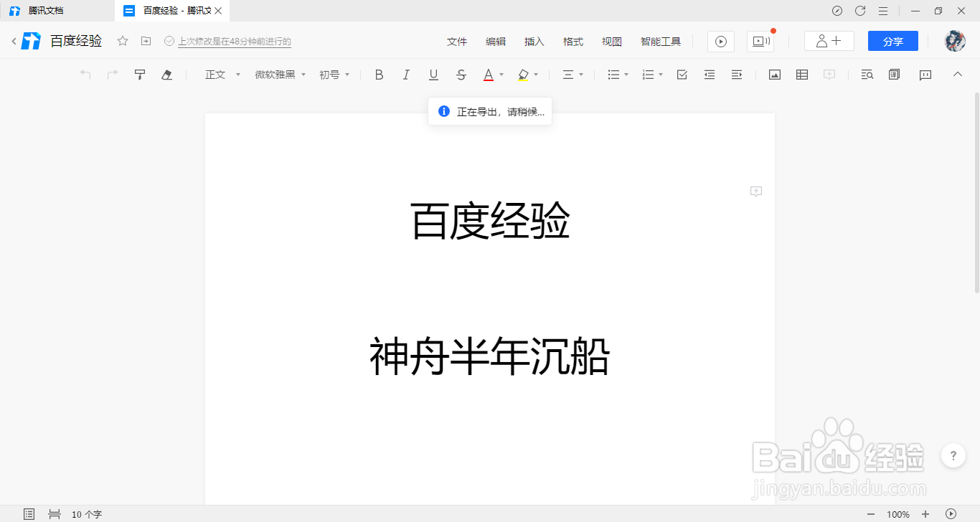980x522 pixels.
Task: Open the help question mark button
Action: tap(953, 455)
